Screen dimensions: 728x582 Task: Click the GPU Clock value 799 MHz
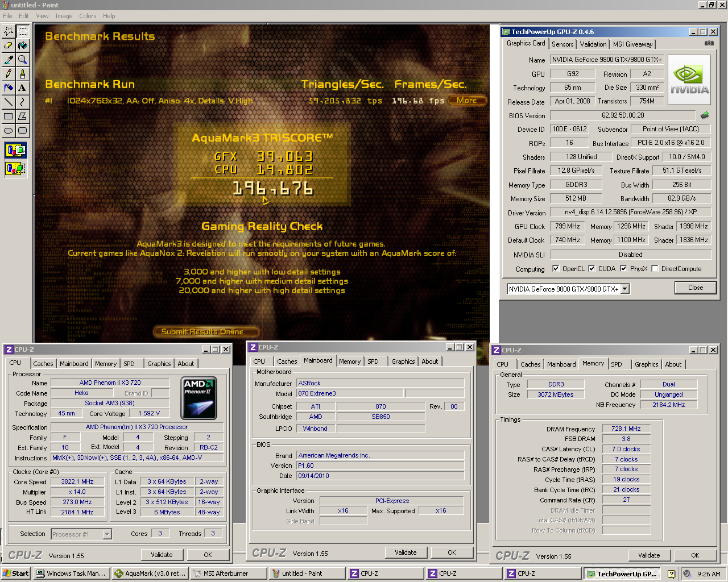(568, 226)
